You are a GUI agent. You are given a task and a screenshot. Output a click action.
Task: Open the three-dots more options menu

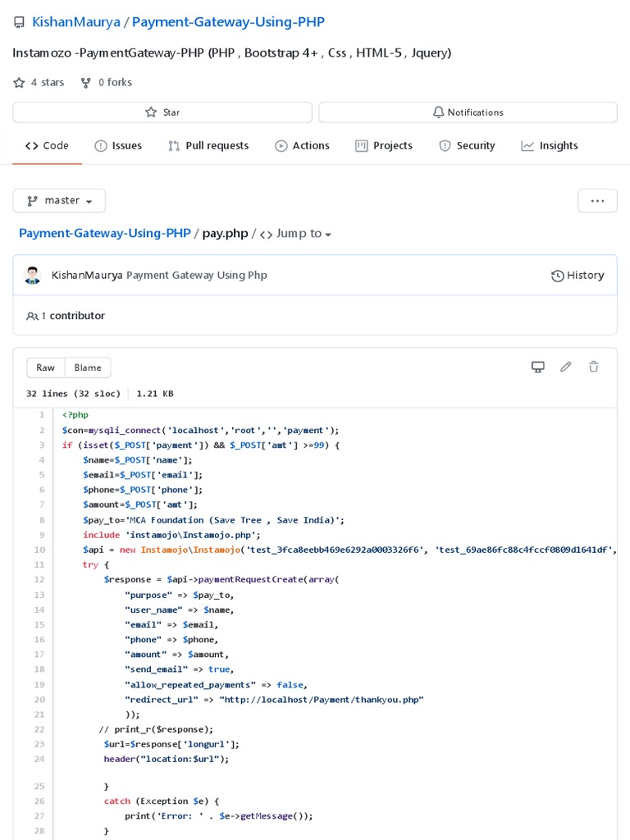coord(597,200)
